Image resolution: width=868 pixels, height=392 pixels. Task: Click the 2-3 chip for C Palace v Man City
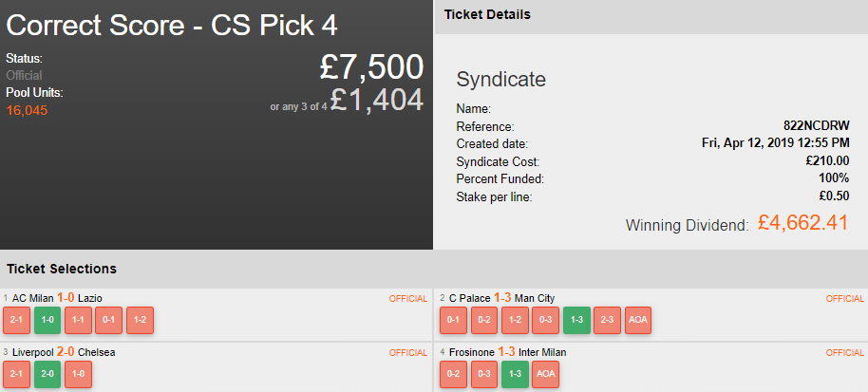(x=608, y=321)
